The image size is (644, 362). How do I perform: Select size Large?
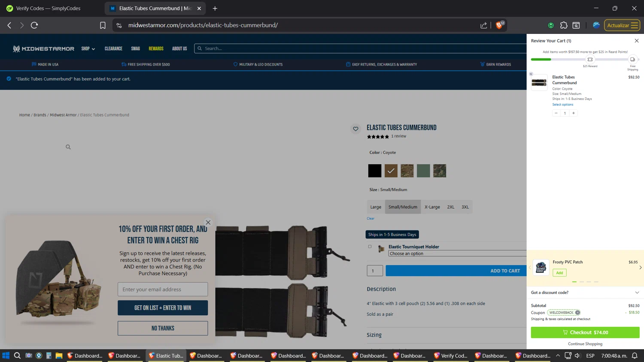click(376, 207)
